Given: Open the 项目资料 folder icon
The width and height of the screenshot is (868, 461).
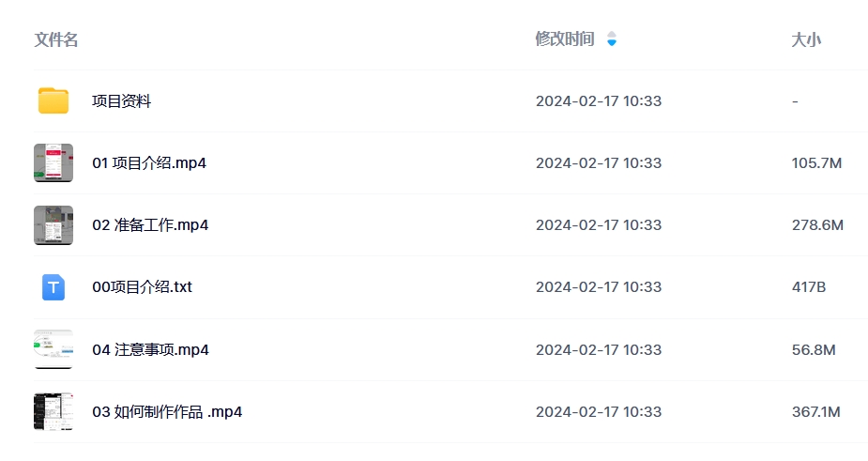Looking at the screenshot, I should coord(53,100).
